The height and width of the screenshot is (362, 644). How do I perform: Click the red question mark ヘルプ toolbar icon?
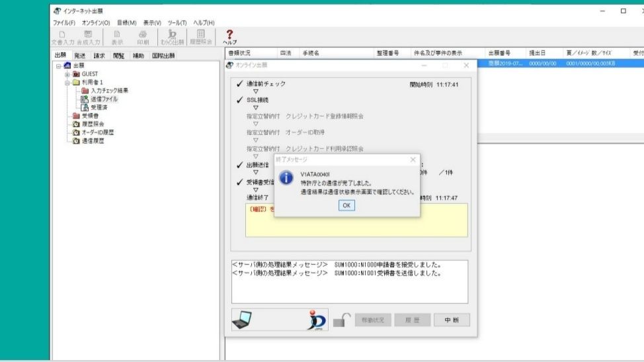(x=230, y=35)
